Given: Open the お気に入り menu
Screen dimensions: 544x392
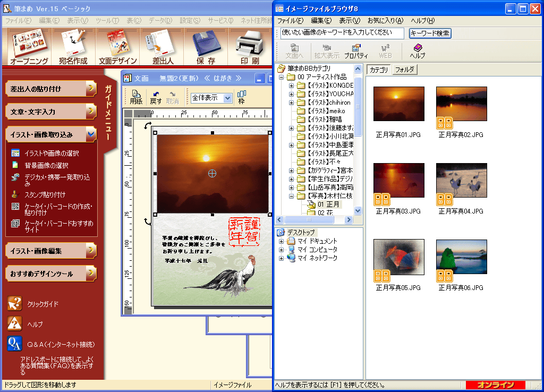Looking at the screenshot, I should click(385, 21).
